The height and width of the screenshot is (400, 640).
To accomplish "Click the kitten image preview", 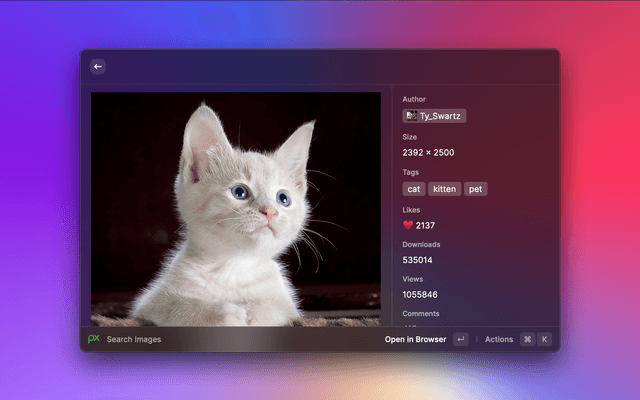I will [x=236, y=208].
